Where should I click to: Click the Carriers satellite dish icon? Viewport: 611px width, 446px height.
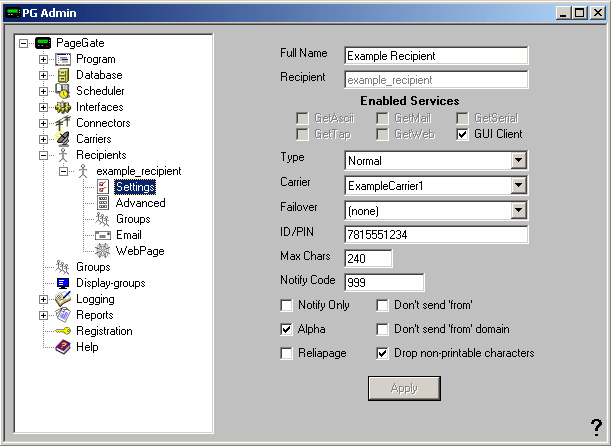click(x=63, y=139)
